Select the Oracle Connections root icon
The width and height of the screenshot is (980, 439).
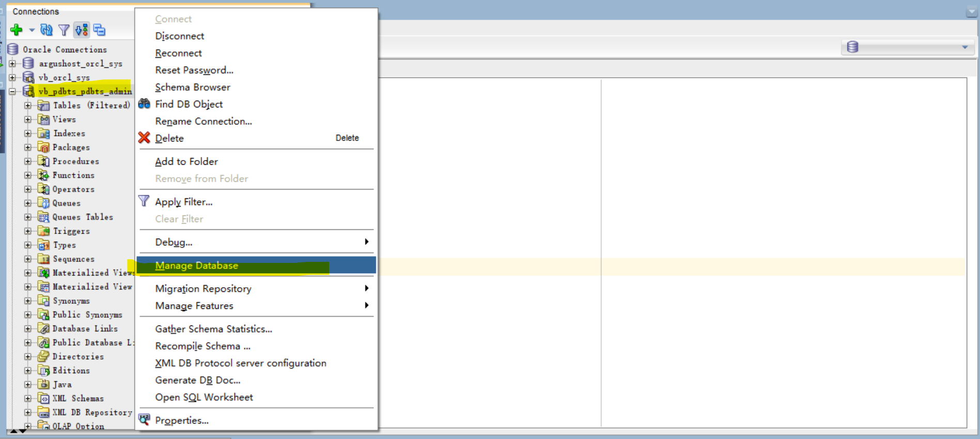click(13, 50)
